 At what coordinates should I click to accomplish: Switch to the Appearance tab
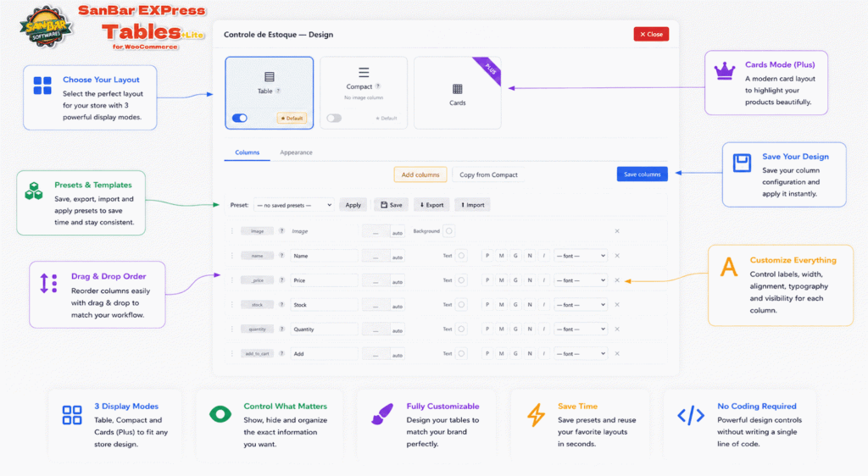click(x=296, y=152)
